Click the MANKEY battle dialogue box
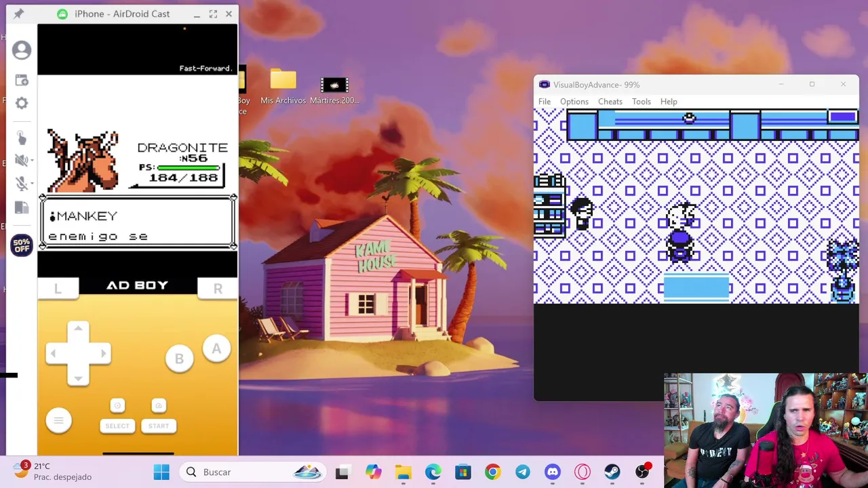Viewport: 868px width, 488px height. click(138, 223)
